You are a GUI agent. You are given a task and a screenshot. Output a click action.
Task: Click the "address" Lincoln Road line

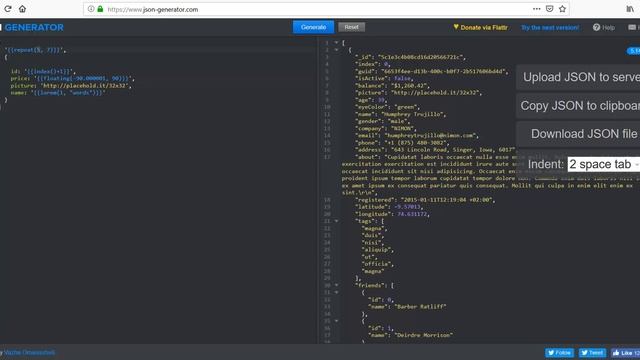pyautogui.click(x=435, y=150)
